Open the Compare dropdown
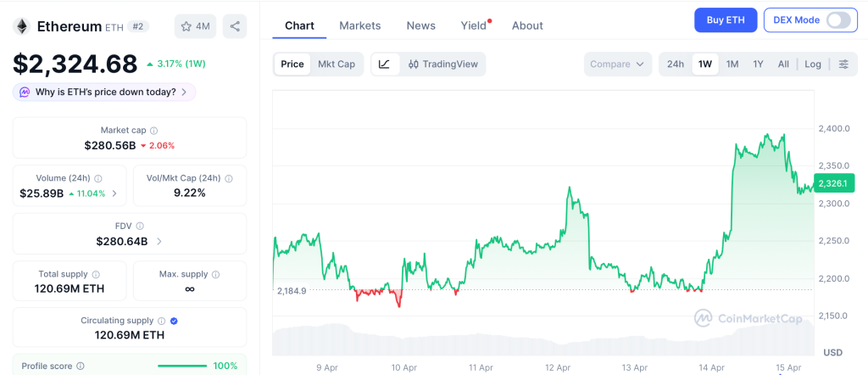This screenshot has width=868, height=375. pos(617,64)
